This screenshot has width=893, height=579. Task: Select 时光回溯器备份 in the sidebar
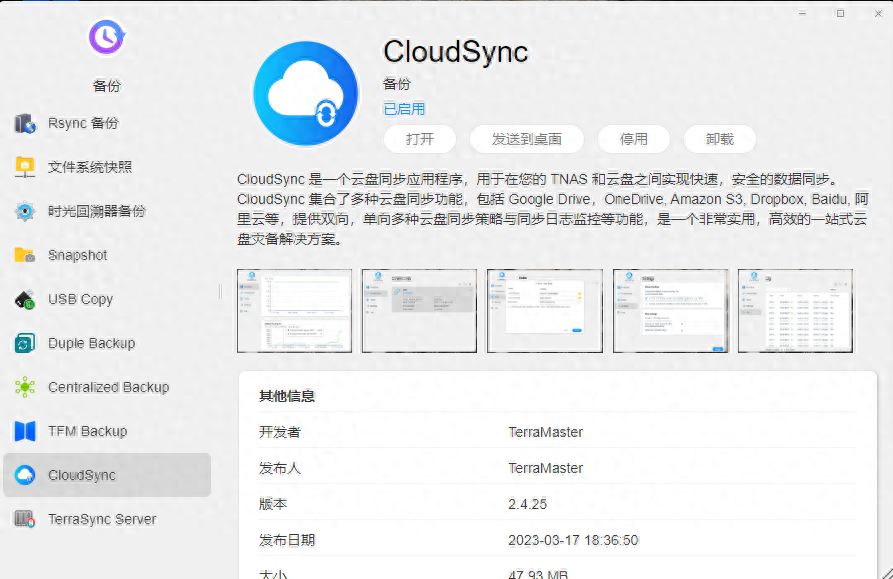tap(107, 211)
